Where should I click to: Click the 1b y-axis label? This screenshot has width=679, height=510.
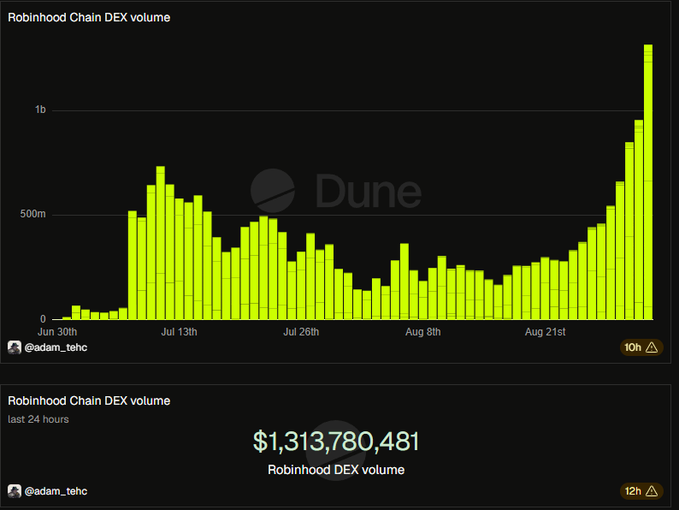pos(40,110)
